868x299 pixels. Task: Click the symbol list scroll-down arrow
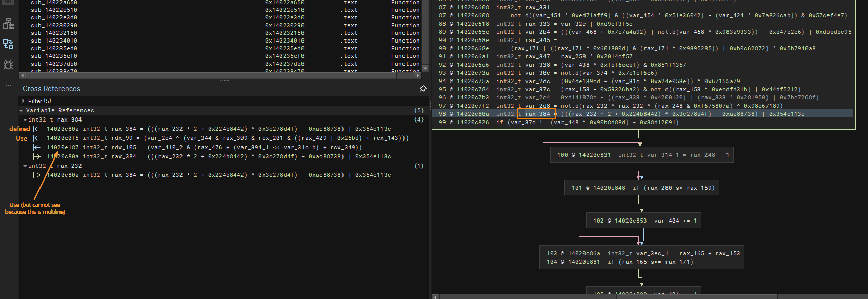425,68
